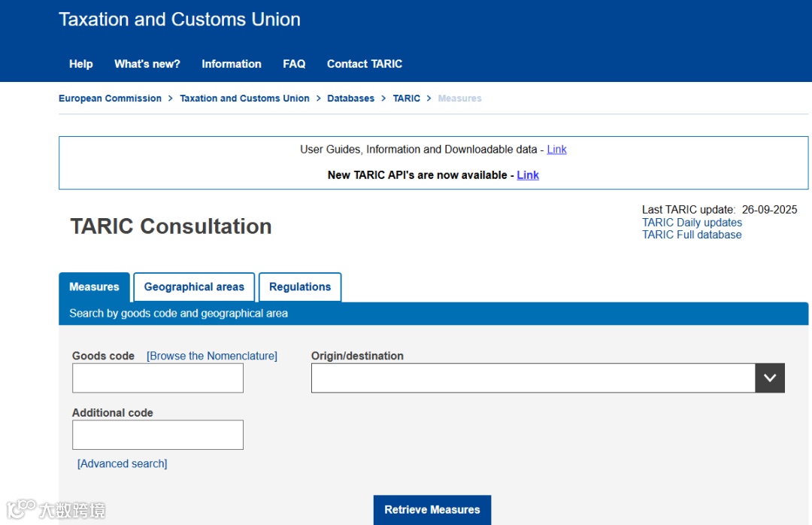This screenshot has width=812, height=525.
Task: Open the Information menu item
Action: point(232,64)
